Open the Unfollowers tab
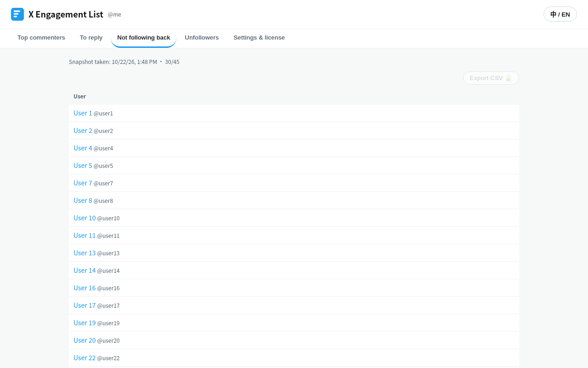The width and height of the screenshot is (588, 368). [x=202, y=38]
